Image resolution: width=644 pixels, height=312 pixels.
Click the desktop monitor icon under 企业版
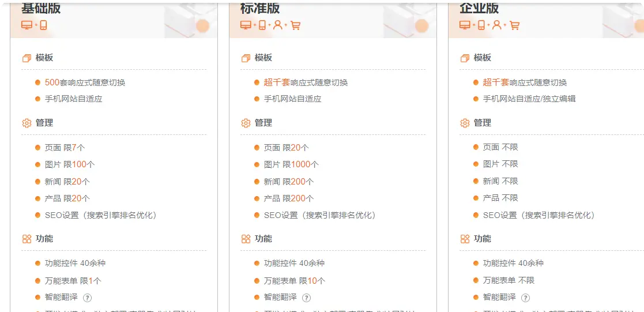click(465, 25)
